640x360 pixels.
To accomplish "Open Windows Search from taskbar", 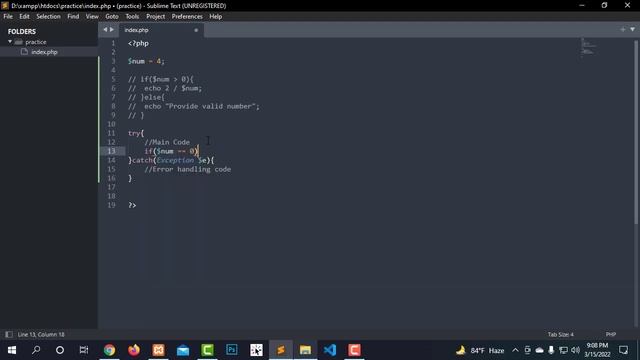I will click(x=36, y=350).
